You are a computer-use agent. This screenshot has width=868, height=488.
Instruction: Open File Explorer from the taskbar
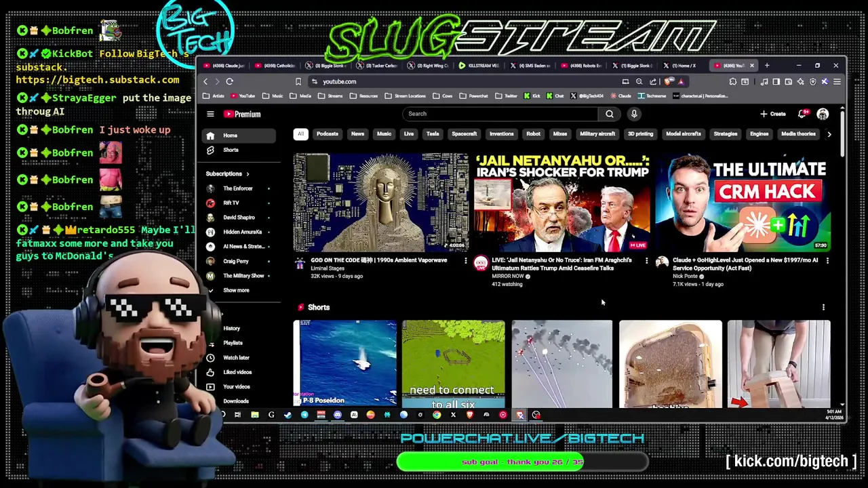(254, 415)
